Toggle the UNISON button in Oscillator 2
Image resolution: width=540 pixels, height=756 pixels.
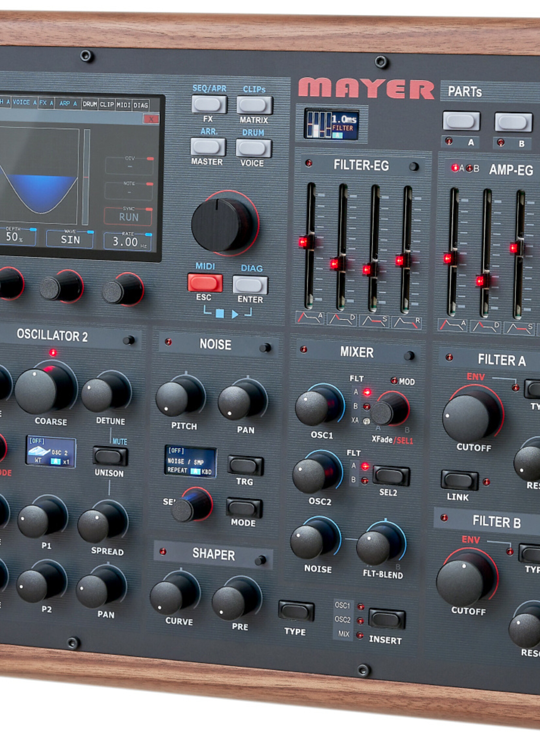tap(110, 457)
